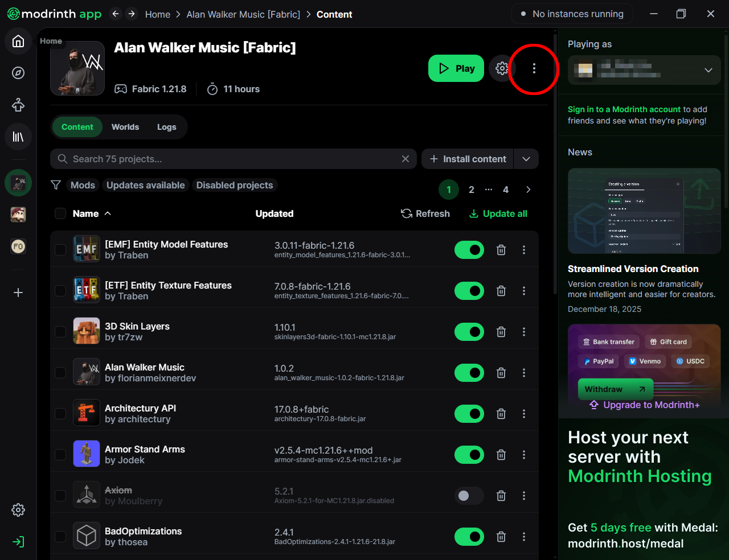Disable the [ETF] Entity Texture Features toggle
This screenshot has width=729, height=560.
click(469, 291)
